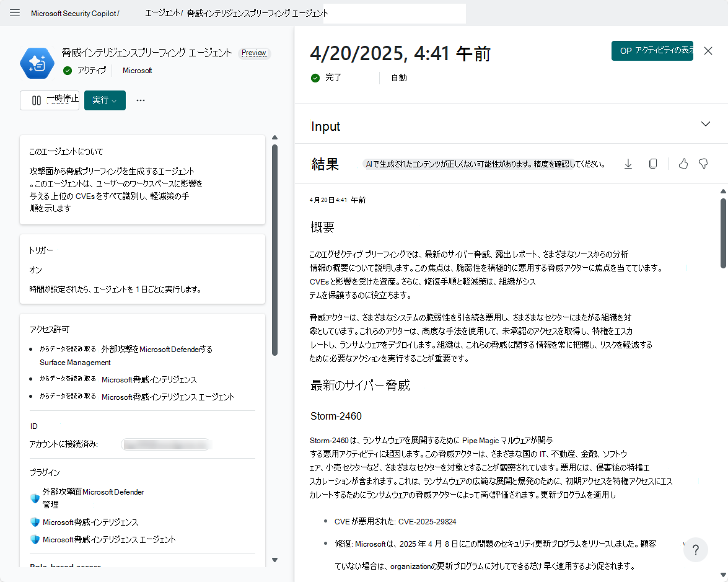Click the blurred connected account field
This screenshot has height=582, width=728.
pos(166,444)
